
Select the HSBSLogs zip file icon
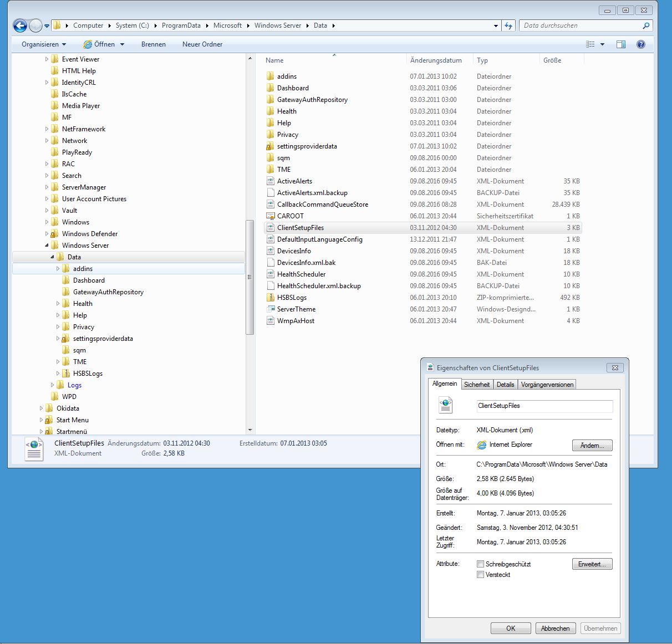point(270,298)
